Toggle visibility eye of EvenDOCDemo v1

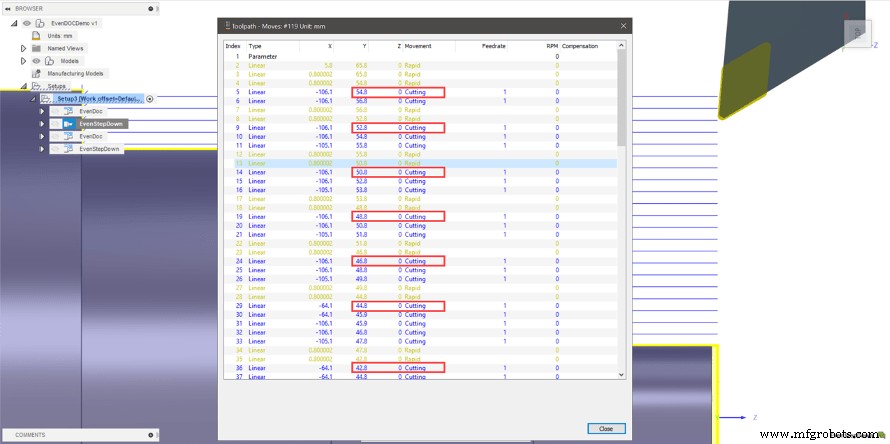tap(27, 21)
